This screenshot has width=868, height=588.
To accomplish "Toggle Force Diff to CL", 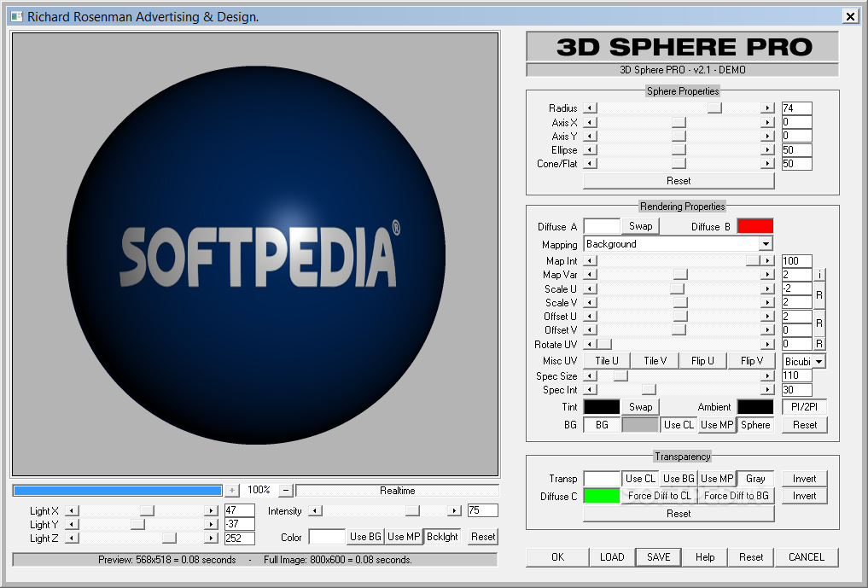I will 660,496.
